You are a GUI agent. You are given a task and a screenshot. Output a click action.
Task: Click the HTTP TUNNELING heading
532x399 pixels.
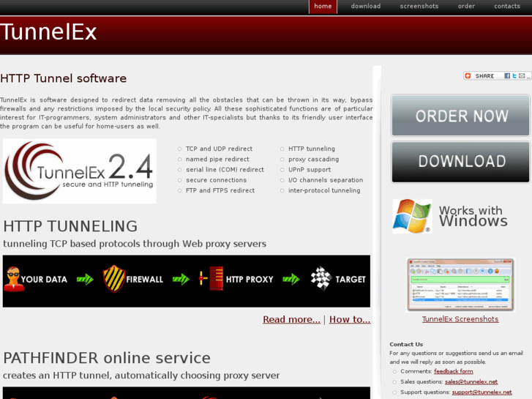[x=70, y=226]
